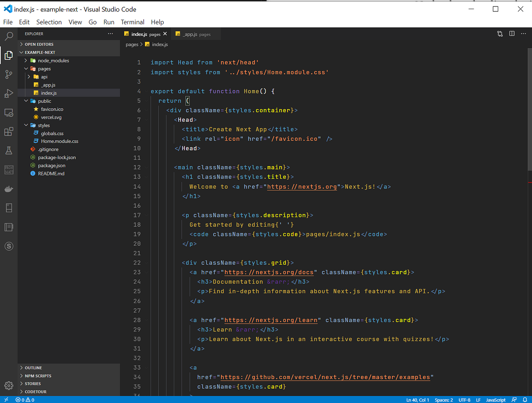Switch to the _app.js editor tab
The image size is (532, 403).
point(196,34)
